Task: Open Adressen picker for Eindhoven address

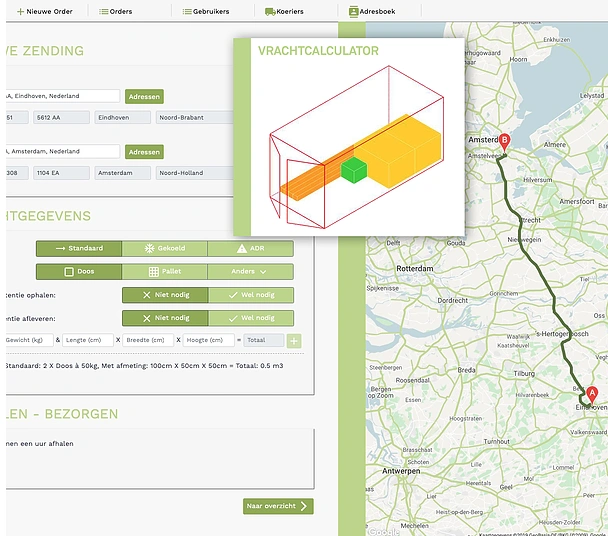Action: tap(144, 97)
